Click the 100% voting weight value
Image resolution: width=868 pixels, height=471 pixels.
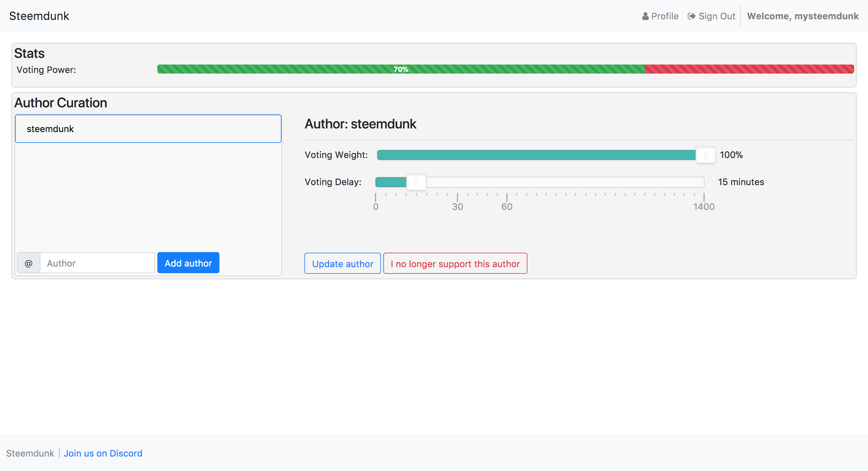pyautogui.click(x=731, y=155)
